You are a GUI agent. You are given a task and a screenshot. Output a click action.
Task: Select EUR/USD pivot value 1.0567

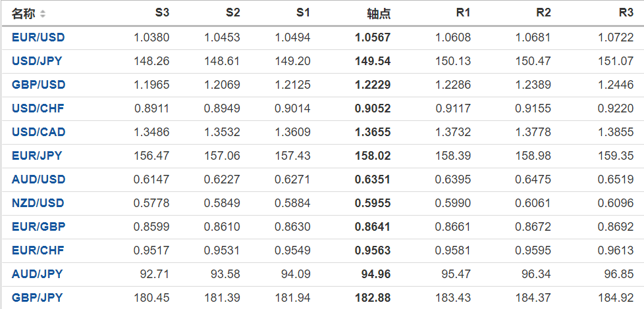373,37
